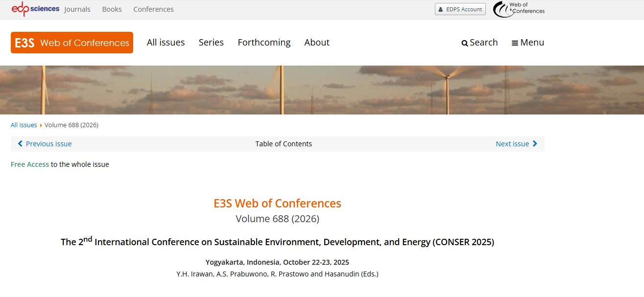
Task: Select the Forthcoming navigation item
Action: (264, 43)
